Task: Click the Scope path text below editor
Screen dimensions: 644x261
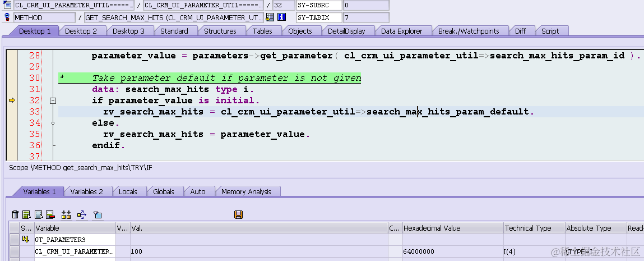Action: tap(81, 168)
